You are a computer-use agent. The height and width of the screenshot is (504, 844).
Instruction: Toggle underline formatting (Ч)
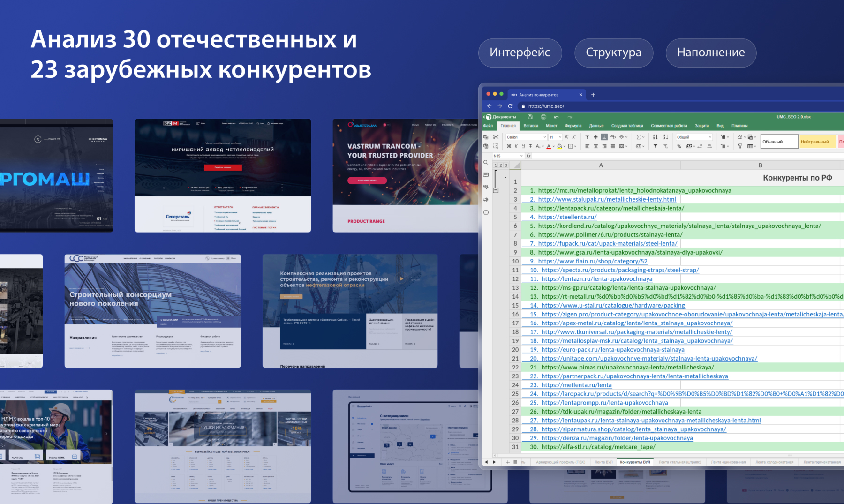(523, 146)
